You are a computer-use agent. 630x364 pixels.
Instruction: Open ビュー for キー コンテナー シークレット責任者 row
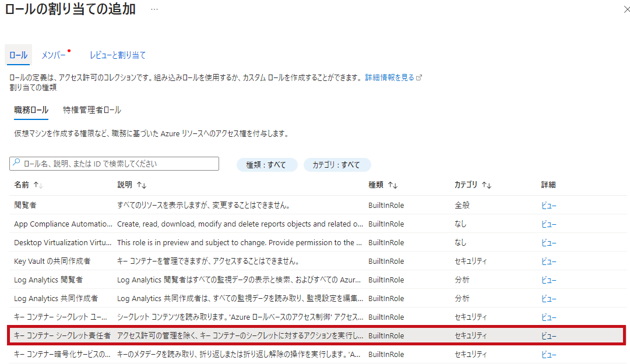pyautogui.click(x=548, y=336)
